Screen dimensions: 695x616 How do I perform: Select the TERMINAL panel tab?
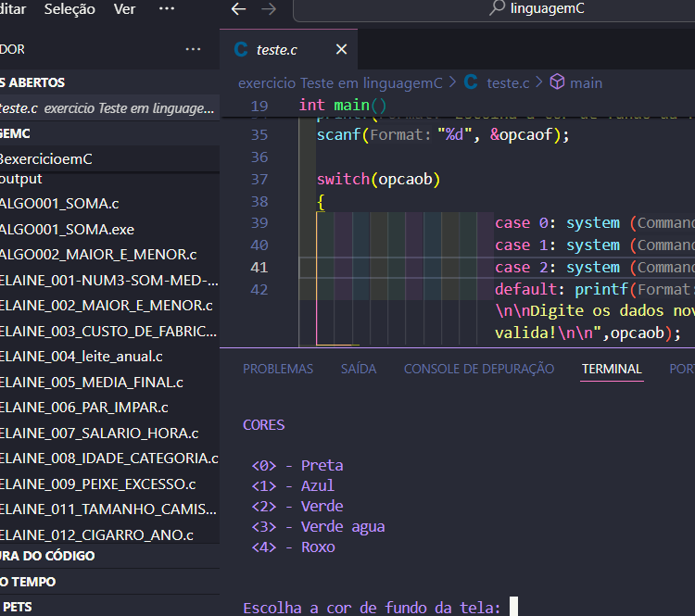612,369
